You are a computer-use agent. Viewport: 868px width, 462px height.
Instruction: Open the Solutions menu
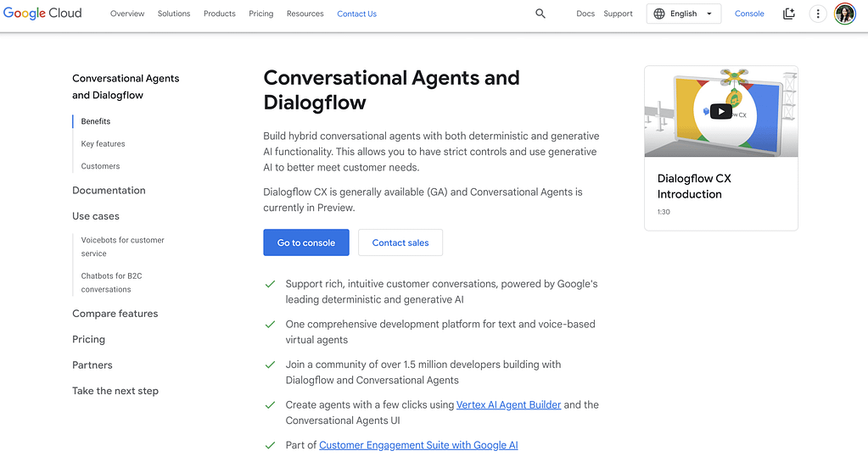pos(174,14)
